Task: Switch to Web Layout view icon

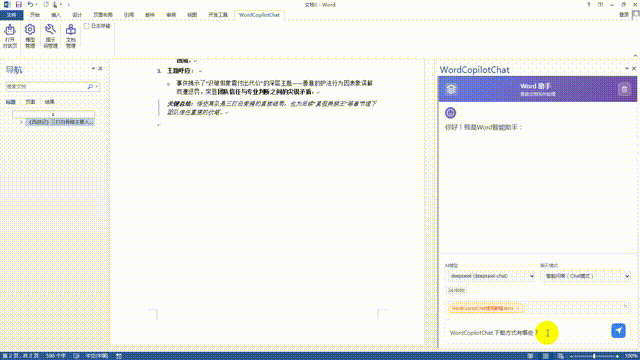Action: pos(561,356)
